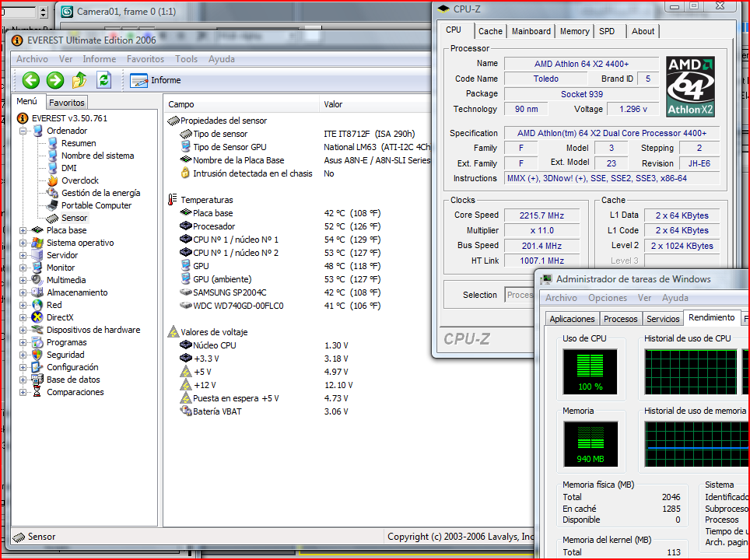Screen dimensions: 750x560
Task: Click the Núcleo CPU 1.30 V value
Action: [x=336, y=345]
